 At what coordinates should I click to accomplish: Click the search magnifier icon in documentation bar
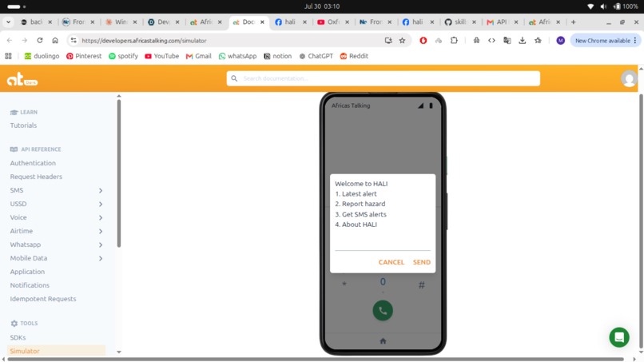click(234, 78)
